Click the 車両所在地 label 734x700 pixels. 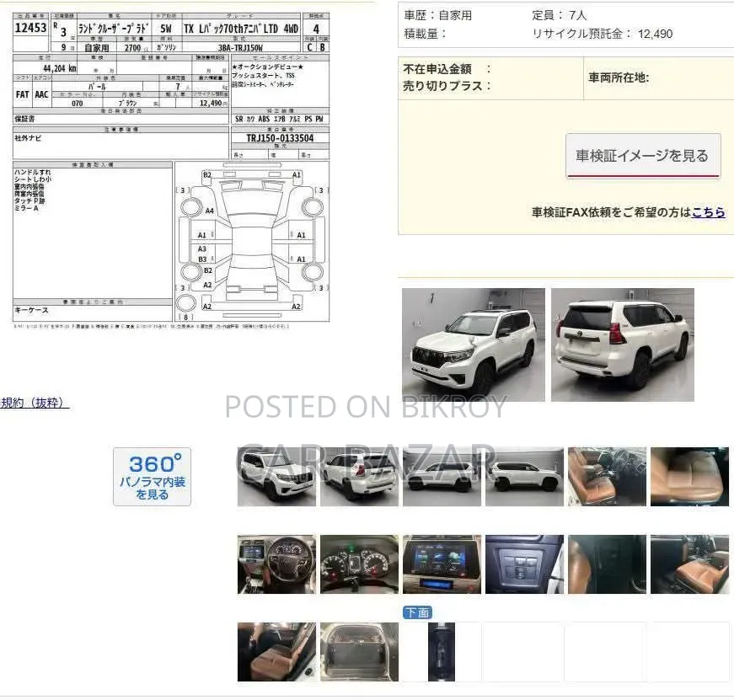[x=619, y=77]
